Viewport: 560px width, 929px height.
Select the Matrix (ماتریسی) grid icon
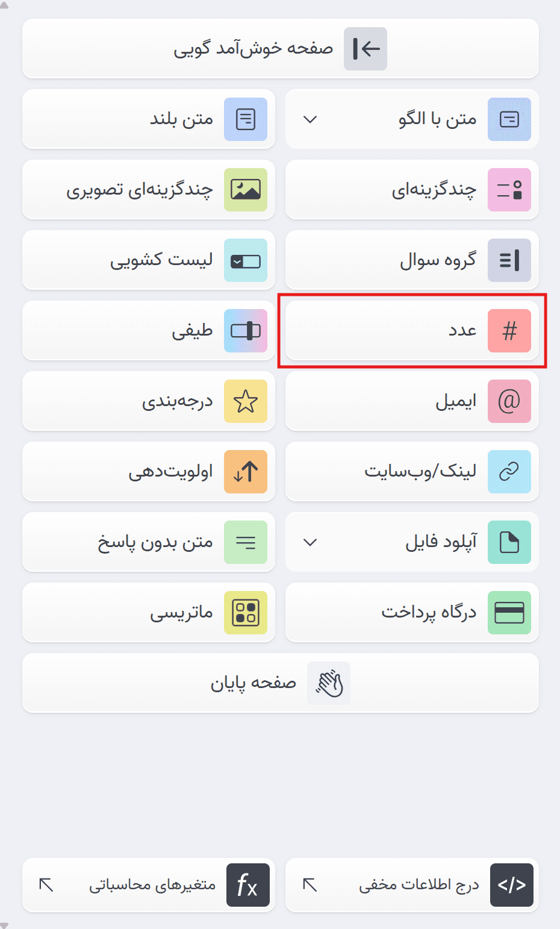click(246, 613)
